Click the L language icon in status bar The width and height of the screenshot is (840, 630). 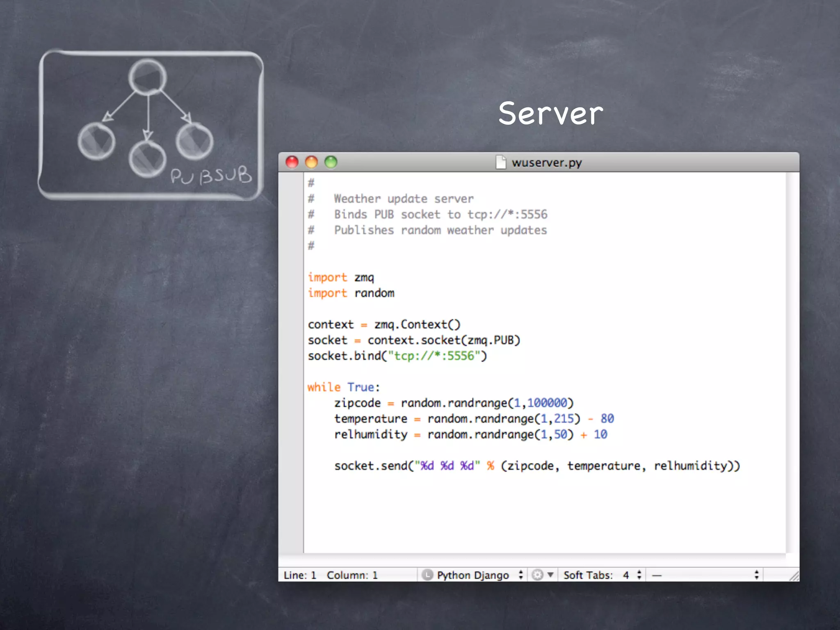coord(427,575)
